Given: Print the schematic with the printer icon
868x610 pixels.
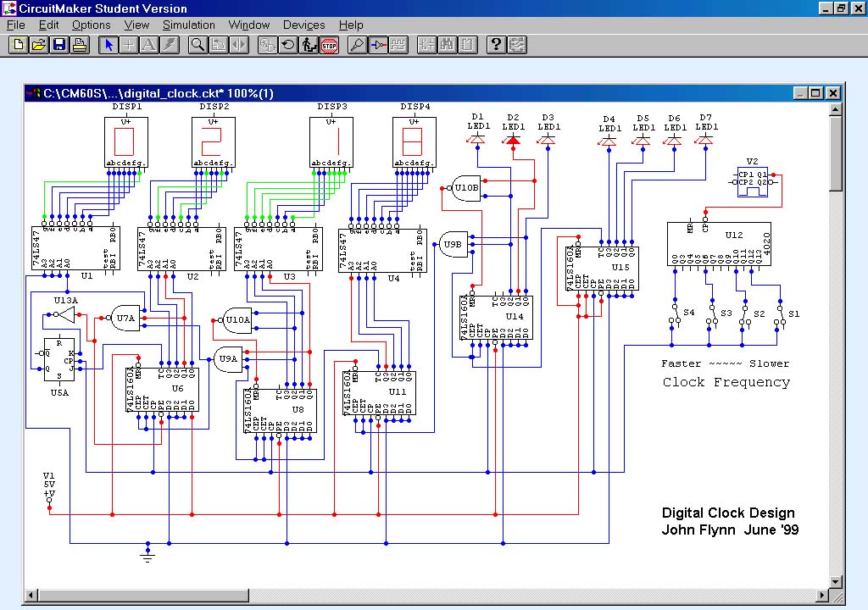Looking at the screenshot, I should [80, 45].
